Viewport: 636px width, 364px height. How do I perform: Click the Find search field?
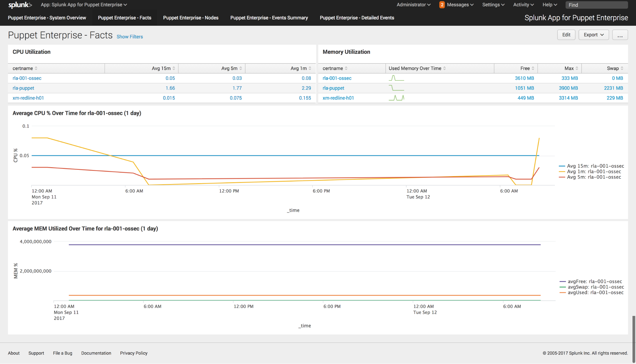[x=596, y=5]
